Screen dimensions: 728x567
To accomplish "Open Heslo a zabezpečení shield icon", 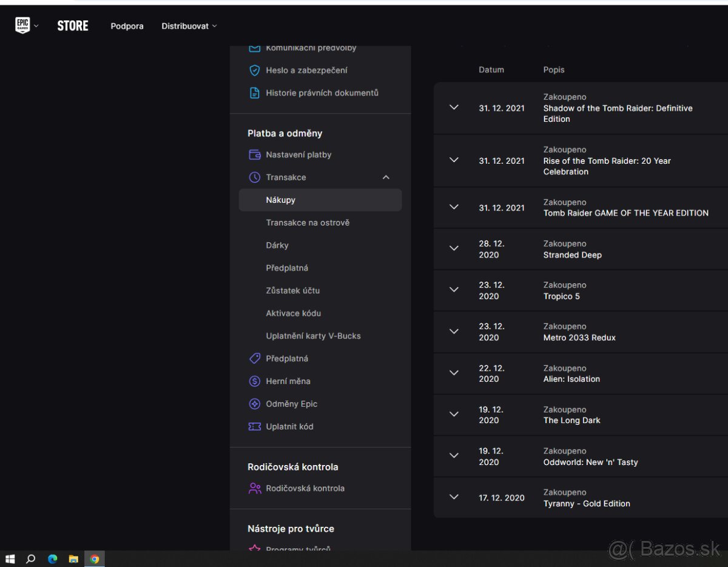I will coord(255,70).
